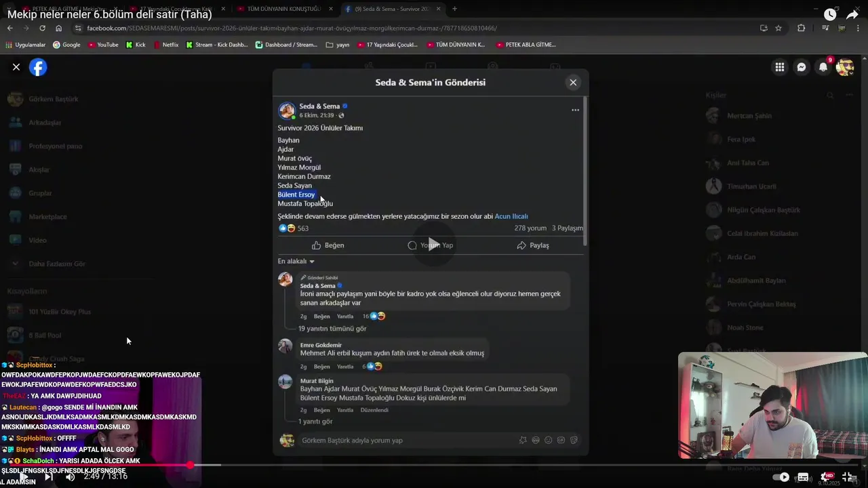868x488 pixels.
Task: Mute the video with volume icon
Action: tap(71, 476)
